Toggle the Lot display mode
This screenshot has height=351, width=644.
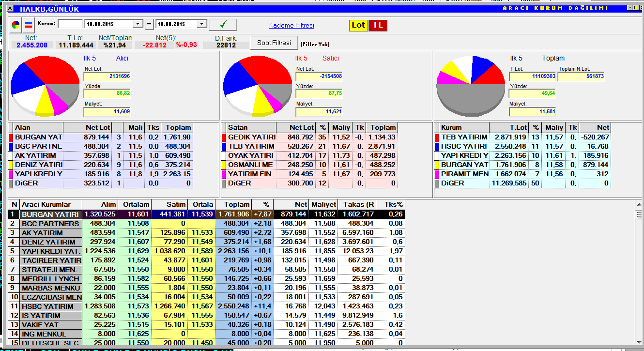click(x=358, y=25)
